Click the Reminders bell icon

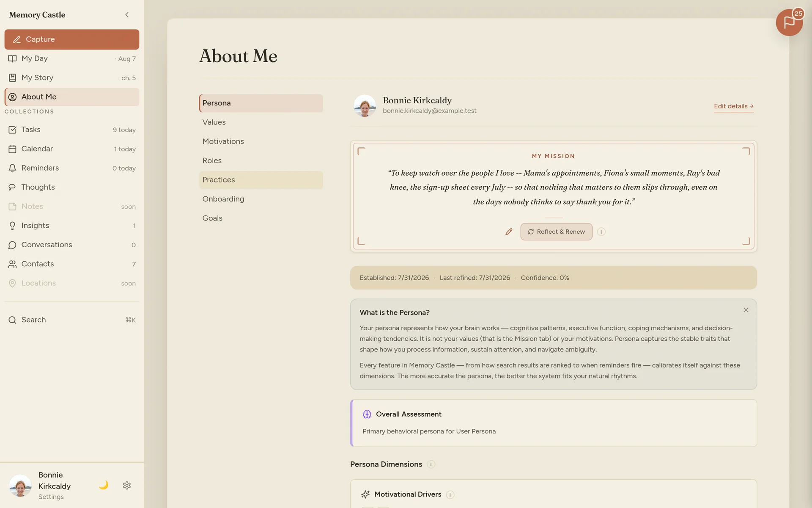12,168
